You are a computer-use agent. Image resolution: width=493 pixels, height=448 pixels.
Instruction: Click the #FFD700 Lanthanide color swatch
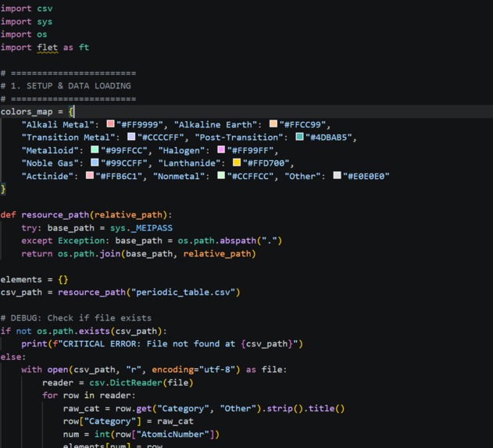tap(237, 163)
